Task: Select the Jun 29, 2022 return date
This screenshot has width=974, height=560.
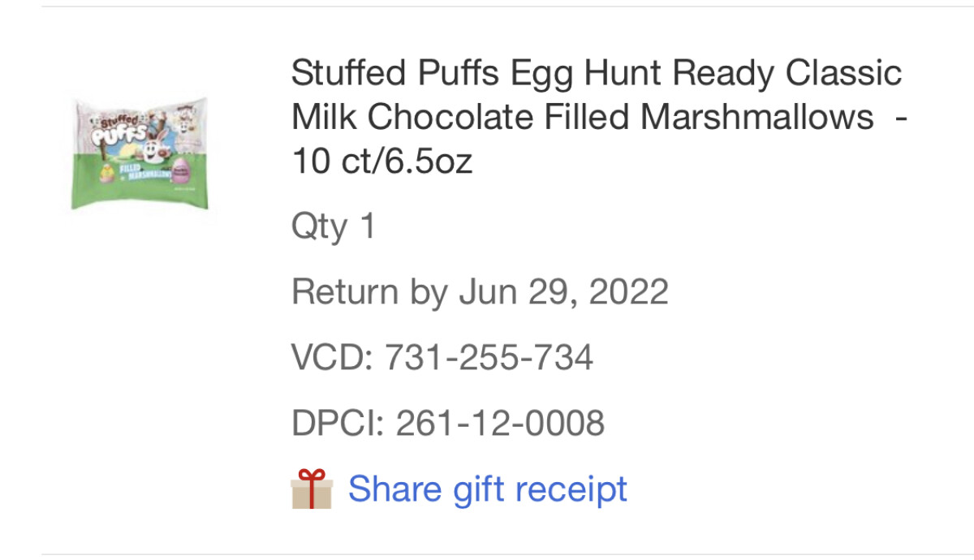Action: pos(564,292)
